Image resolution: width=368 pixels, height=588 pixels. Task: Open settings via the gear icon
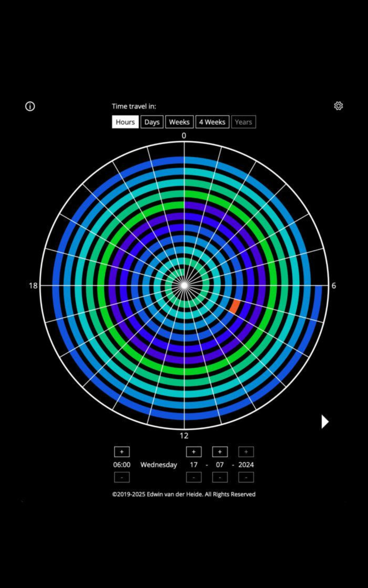[338, 106]
